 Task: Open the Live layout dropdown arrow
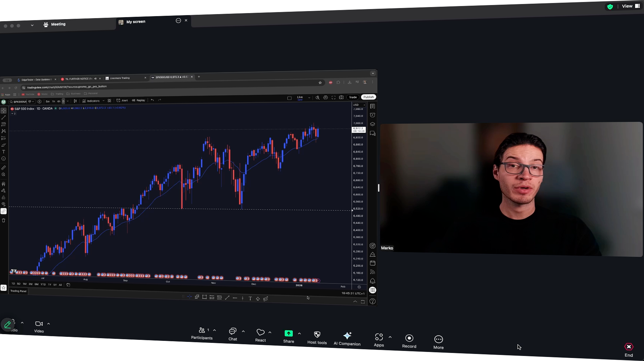click(309, 98)
